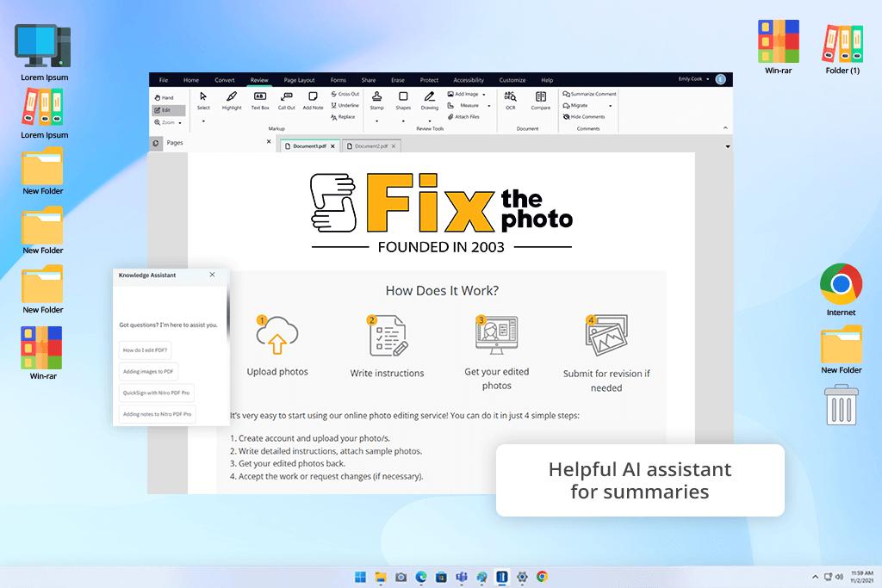Select the Shapes tool
This screenshot has width=882, height=588.
click(x=403, y=101)
